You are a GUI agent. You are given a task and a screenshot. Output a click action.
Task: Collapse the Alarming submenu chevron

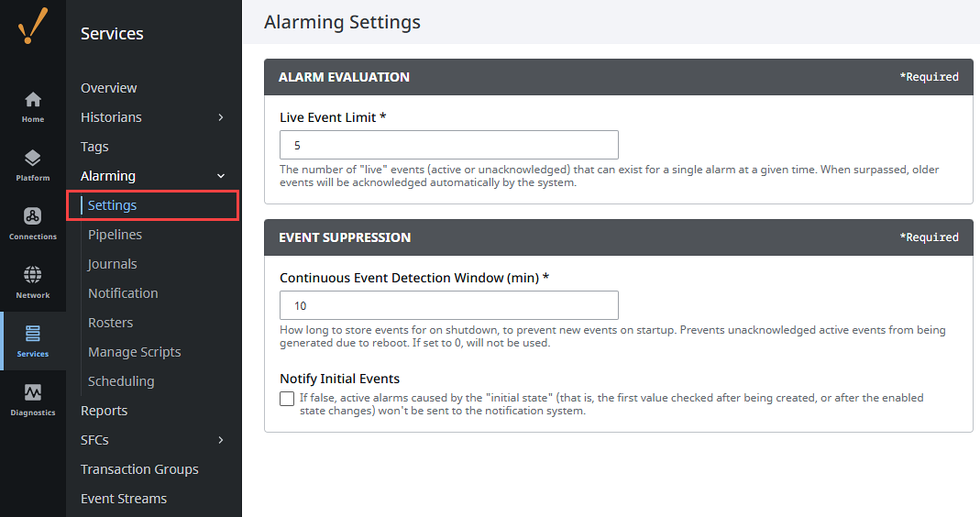pos(221,176)
